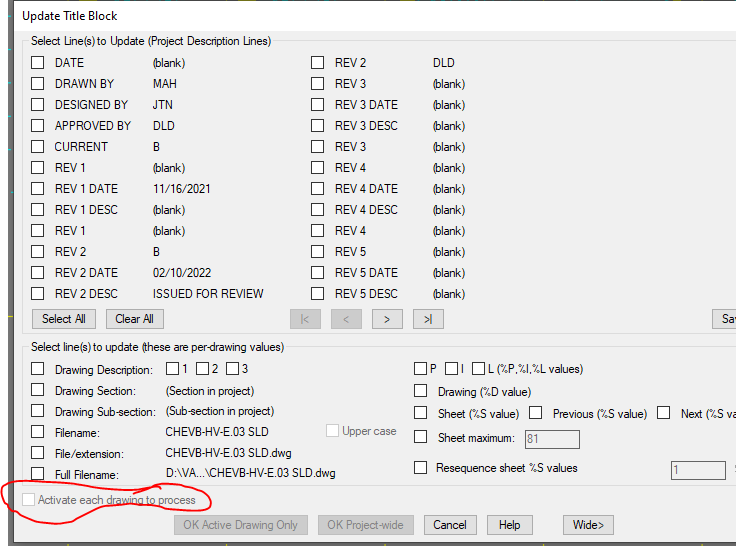
Task: Select the REV 5 DESC checkbox
Action: tap(317, 293)
